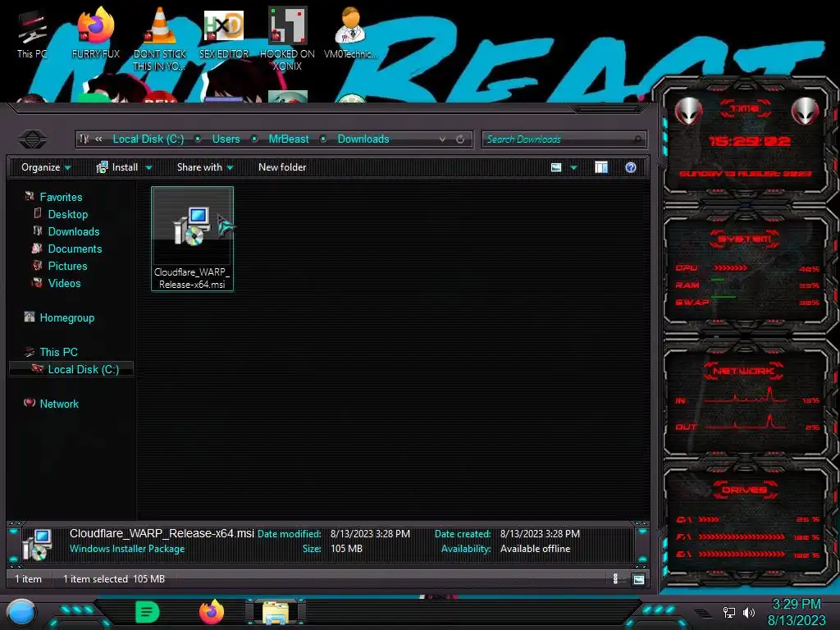Open the VM0Technic desktop shortcut
Viewport: 840px width, 630px height.
click(350, 33)
